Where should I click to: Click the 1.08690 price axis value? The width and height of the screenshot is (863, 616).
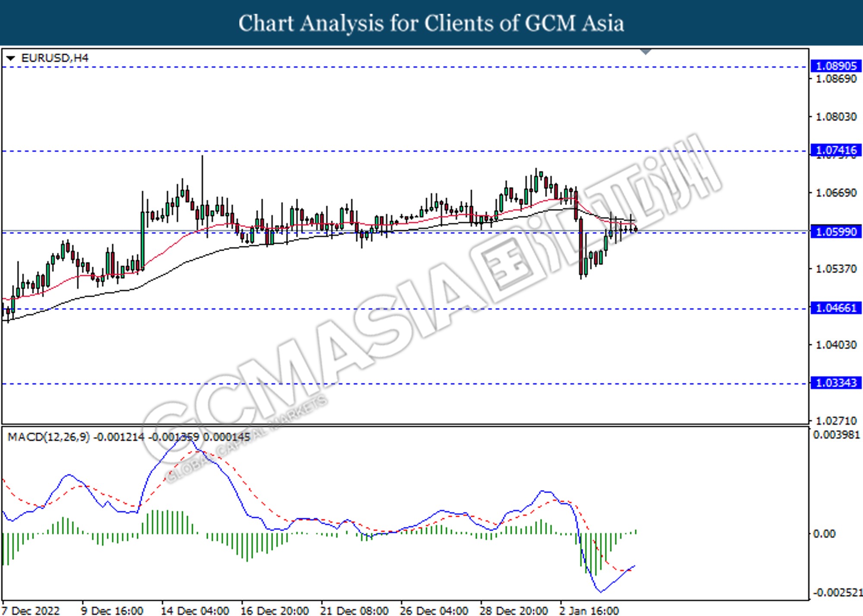(836, 79)
